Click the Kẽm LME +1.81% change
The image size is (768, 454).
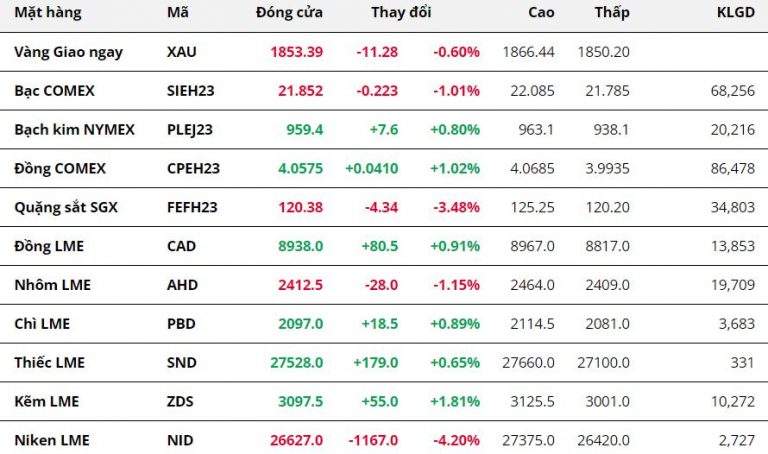(x=455, y=401)
